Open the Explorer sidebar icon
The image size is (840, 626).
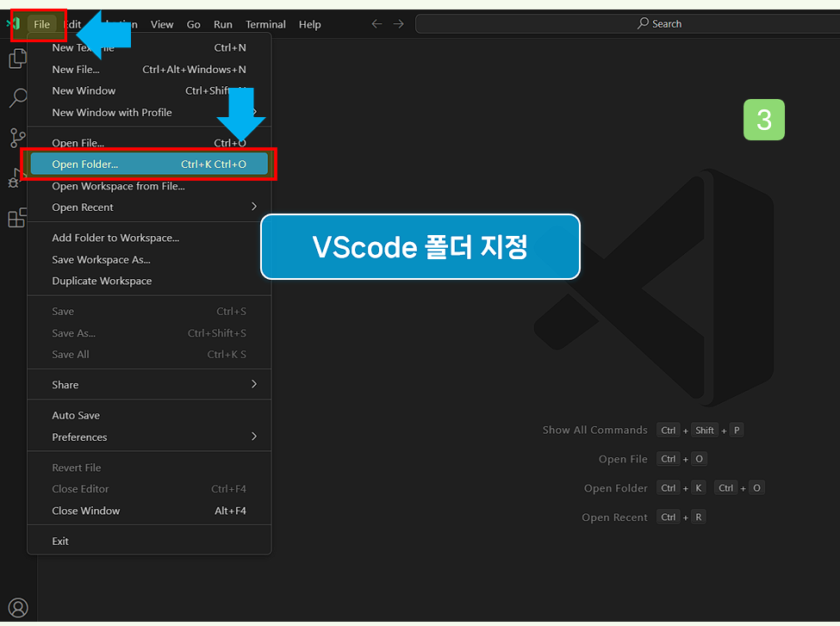coord(17,59)
